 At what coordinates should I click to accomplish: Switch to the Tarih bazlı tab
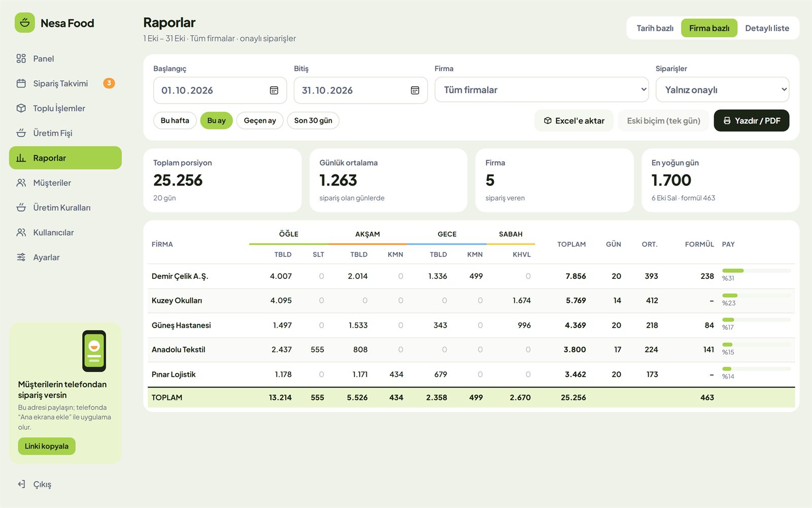pyautogui.click(x=655, y=28)
